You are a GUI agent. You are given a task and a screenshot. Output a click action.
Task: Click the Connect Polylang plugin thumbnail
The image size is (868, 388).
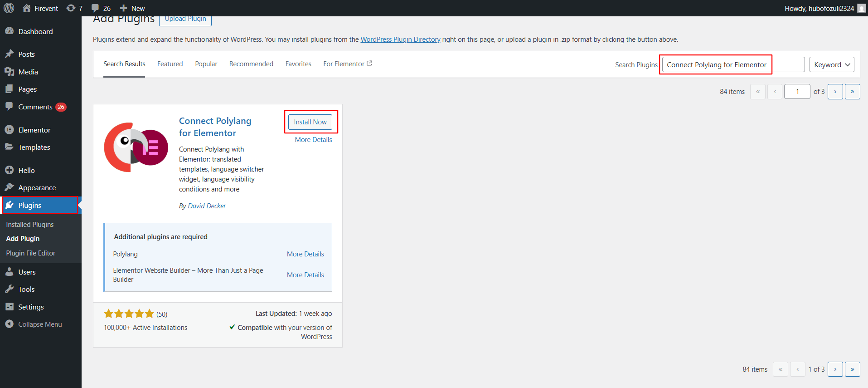point(136,147)
